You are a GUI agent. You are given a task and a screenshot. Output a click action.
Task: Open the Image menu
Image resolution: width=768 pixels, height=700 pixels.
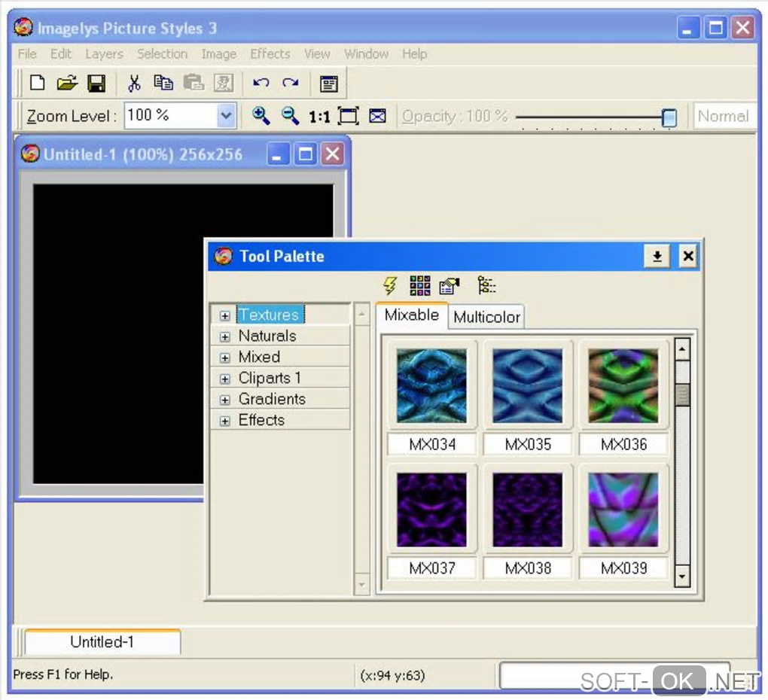pyautogui.click(x=219, y=53)
